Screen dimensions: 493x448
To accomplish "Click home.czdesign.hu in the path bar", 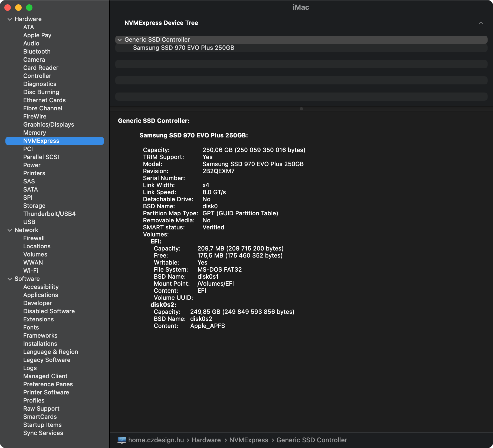I will point(156,440).
